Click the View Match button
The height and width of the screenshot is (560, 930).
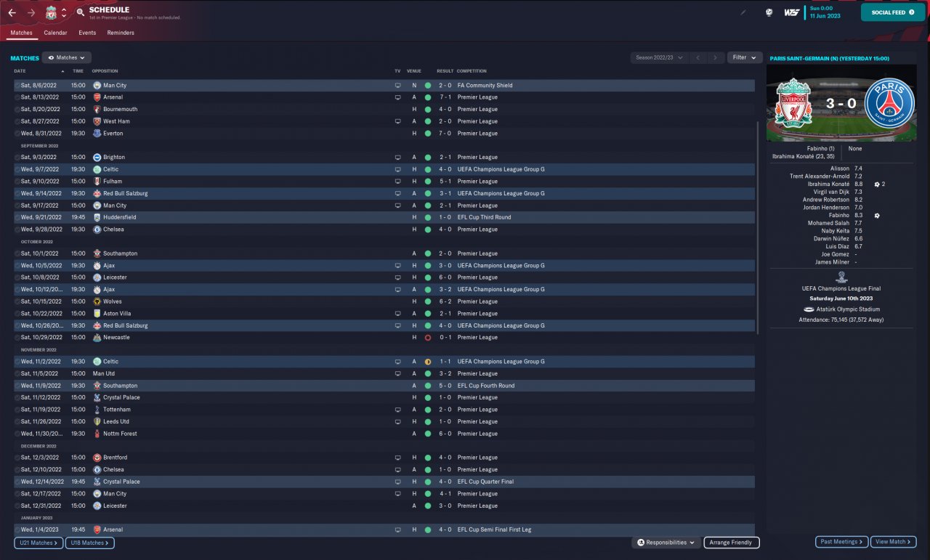point(893,542)
